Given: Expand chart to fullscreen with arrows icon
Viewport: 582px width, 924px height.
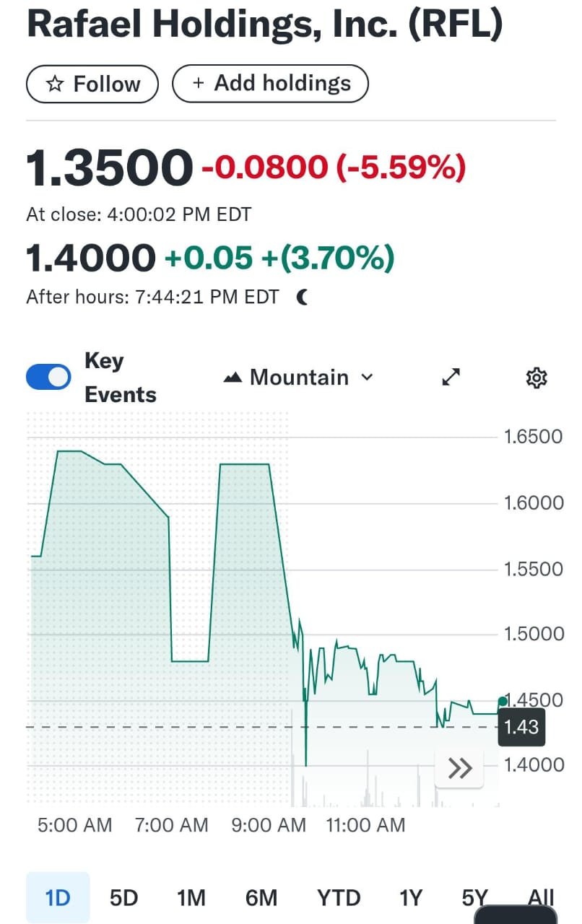Looking at the screenshot, I should [x=451, y=378].
